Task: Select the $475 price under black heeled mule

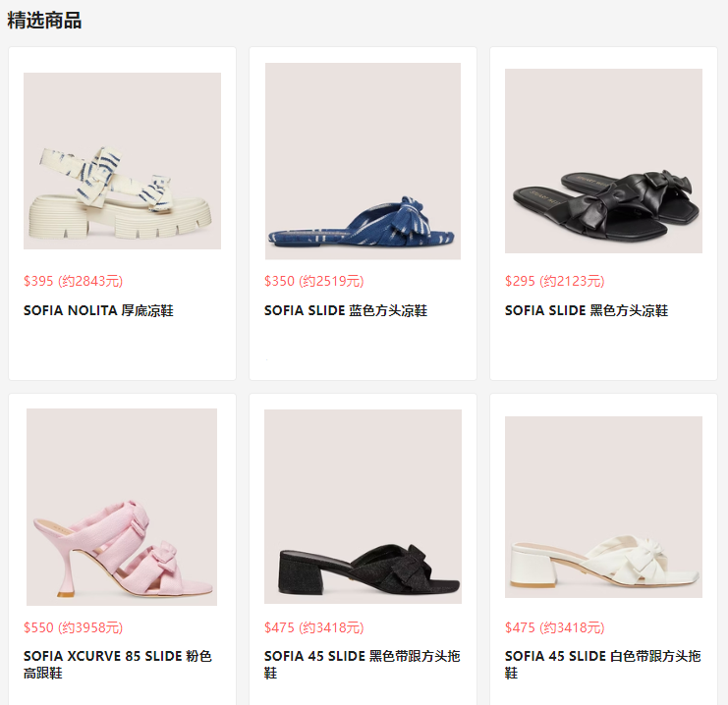Action: click(x=313, y=627)
